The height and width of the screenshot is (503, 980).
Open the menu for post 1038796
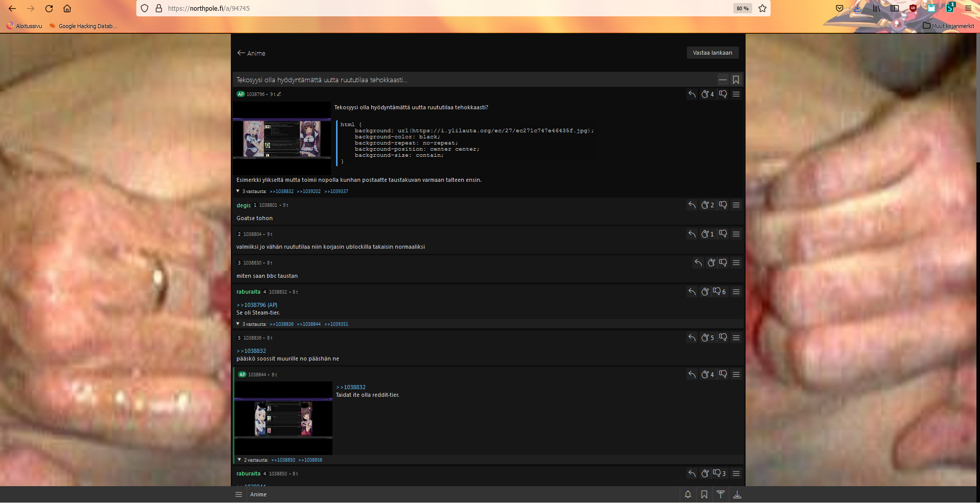click(x=736, y=94)
